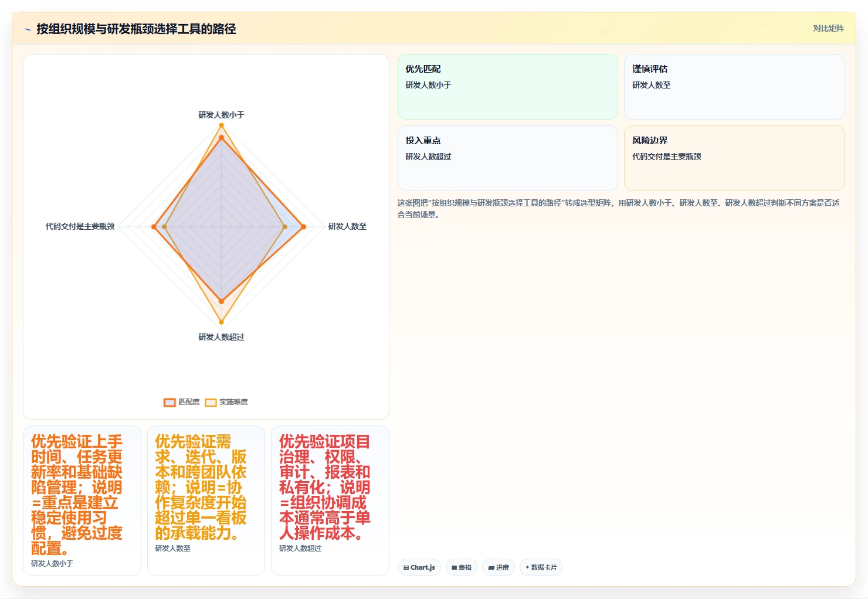This screenshot has height=599, width=868.
Task: Click 研发人数小于 text in 优先匹配 card
Action: coord(428,85)
